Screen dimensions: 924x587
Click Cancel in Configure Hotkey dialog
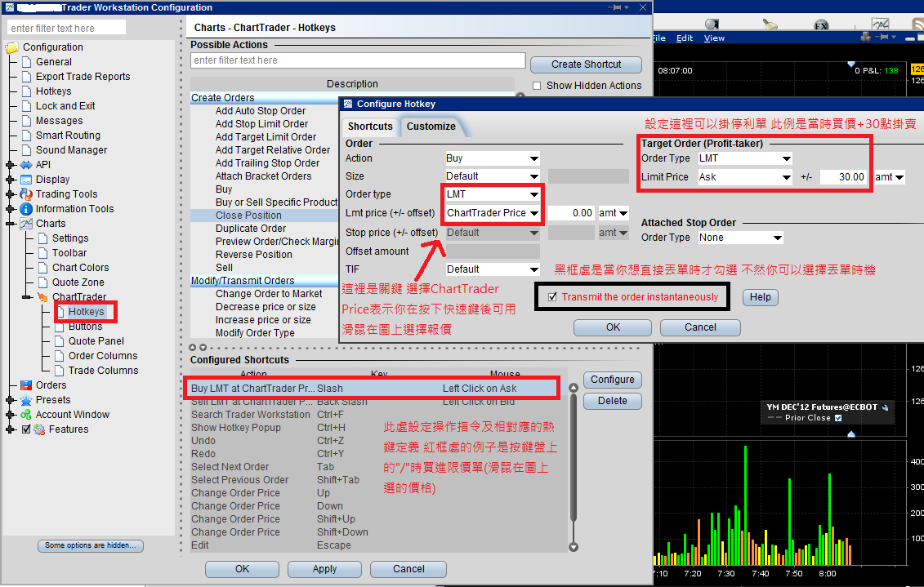pyautogui.click(x=700, y=327)
